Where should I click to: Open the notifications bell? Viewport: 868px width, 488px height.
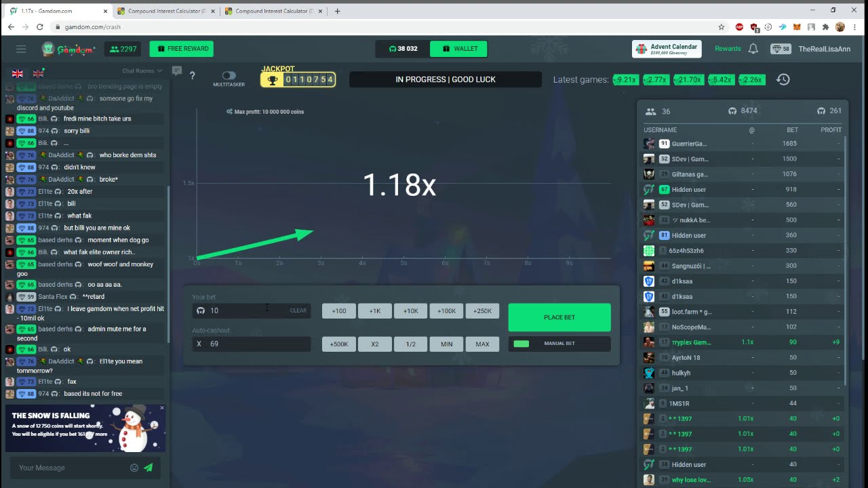[753, 49]
